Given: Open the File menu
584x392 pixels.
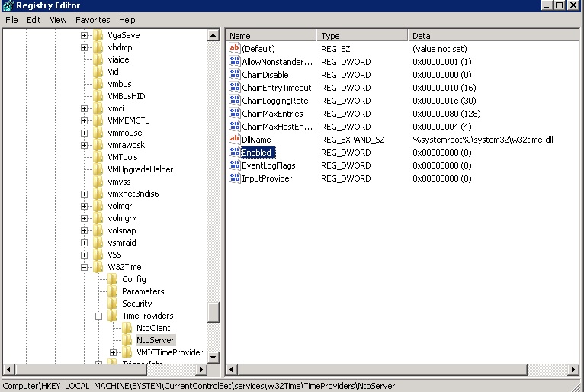Looking at the screenshot, I should point(11,20).
